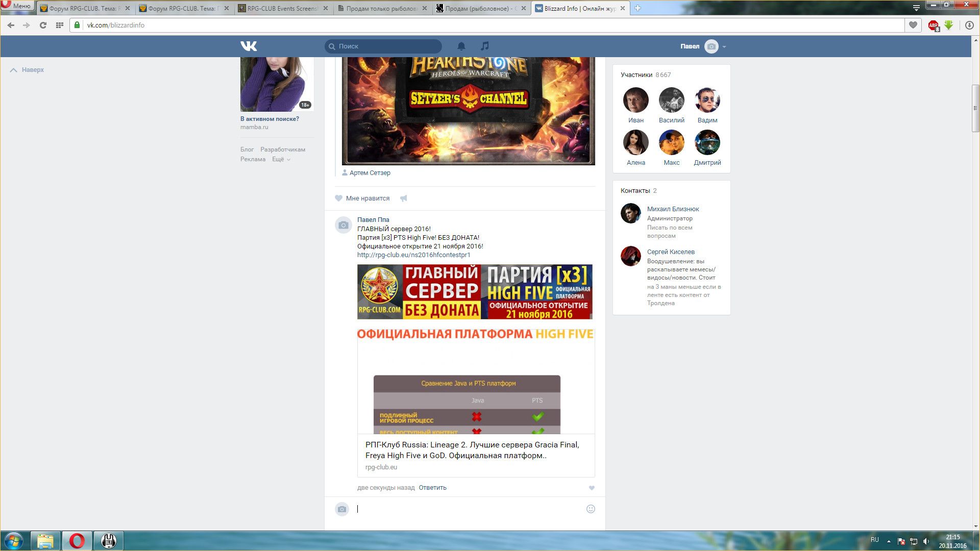
Task: Open the Артем Сетзер author link
Action: pos(370,173)
